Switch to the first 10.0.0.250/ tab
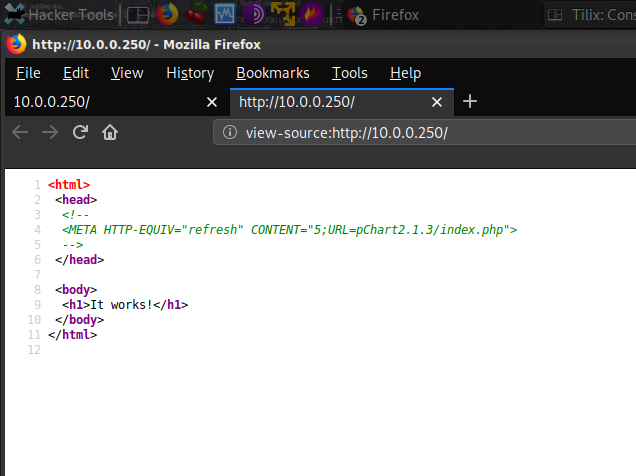 (100, 102)
